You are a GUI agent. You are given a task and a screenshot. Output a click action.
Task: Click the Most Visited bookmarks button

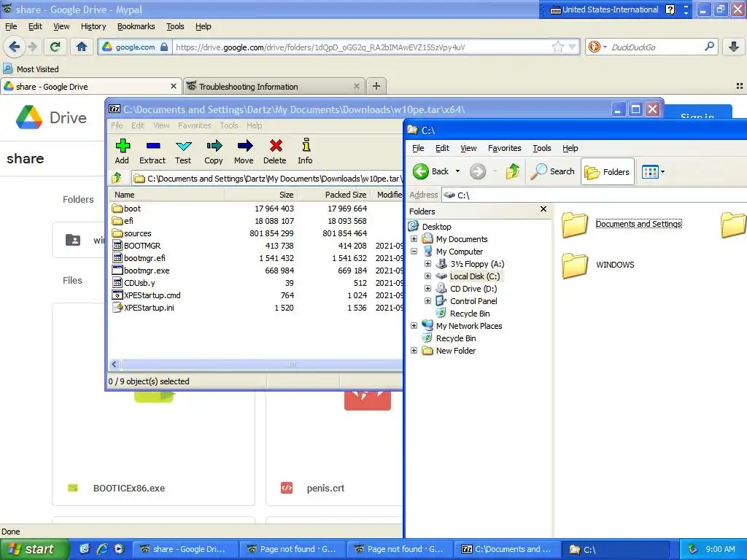pyautogui.click(x=31, y=69)
